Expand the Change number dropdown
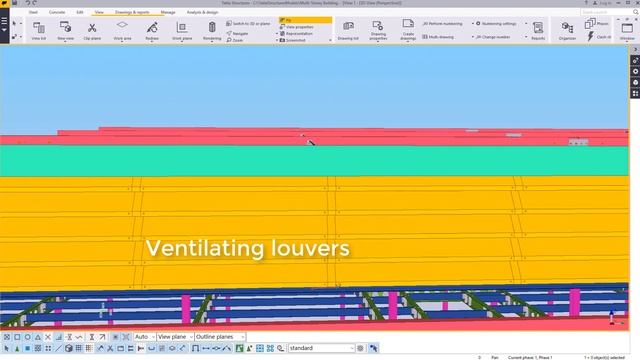The image size is (640, 360). 526,37
